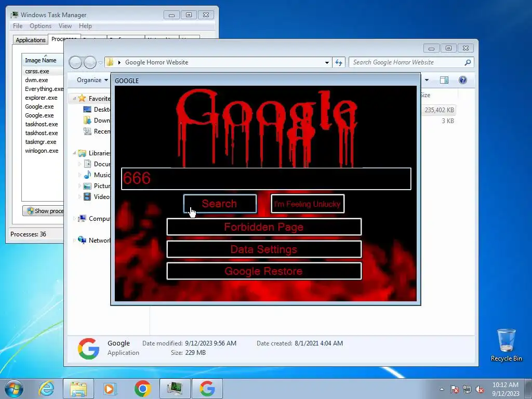
Task: Switch to the Google app taskbar icon
Action: [207, 389]
